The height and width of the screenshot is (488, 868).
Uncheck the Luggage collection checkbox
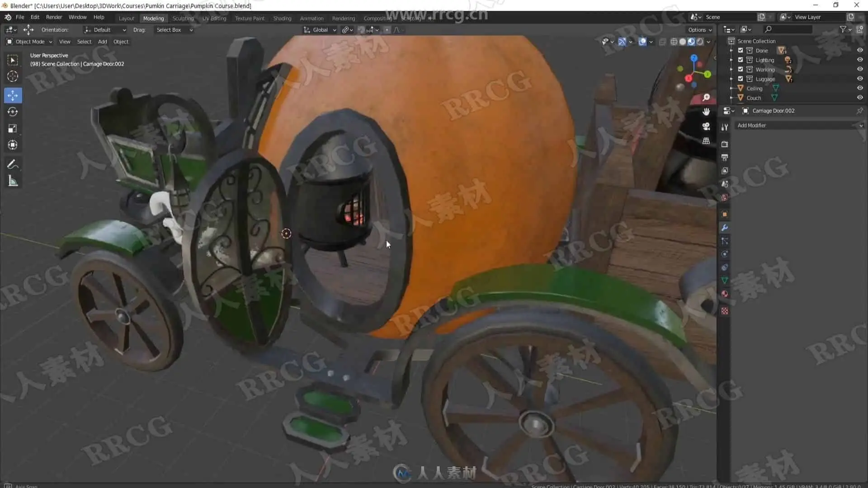pos(741,79)
